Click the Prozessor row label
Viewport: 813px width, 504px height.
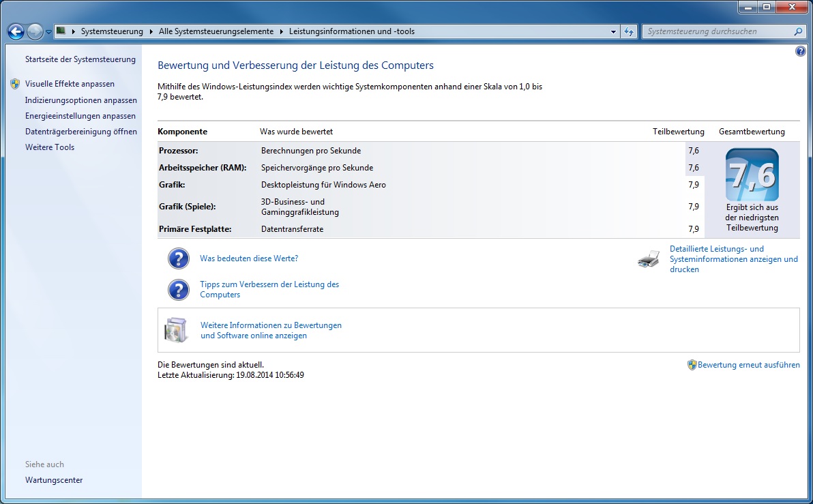pos(179,150)
